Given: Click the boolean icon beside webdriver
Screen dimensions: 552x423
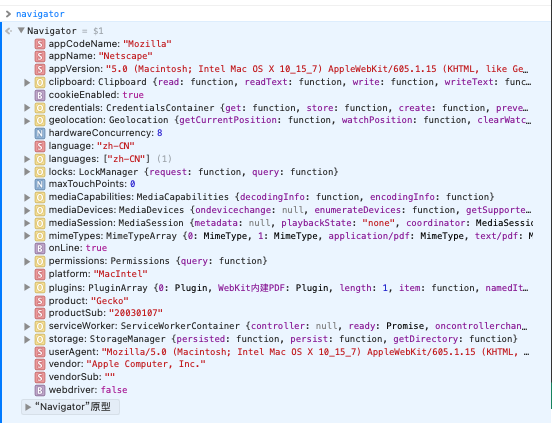Looking at the screenshot, I should (40, 390).
